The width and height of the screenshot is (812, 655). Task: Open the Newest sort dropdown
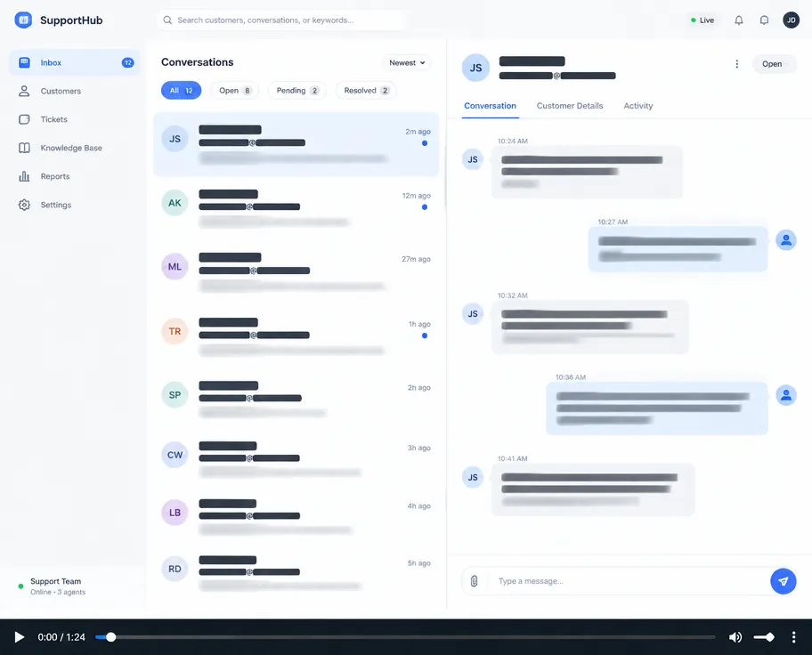click(x=407, y=62)
